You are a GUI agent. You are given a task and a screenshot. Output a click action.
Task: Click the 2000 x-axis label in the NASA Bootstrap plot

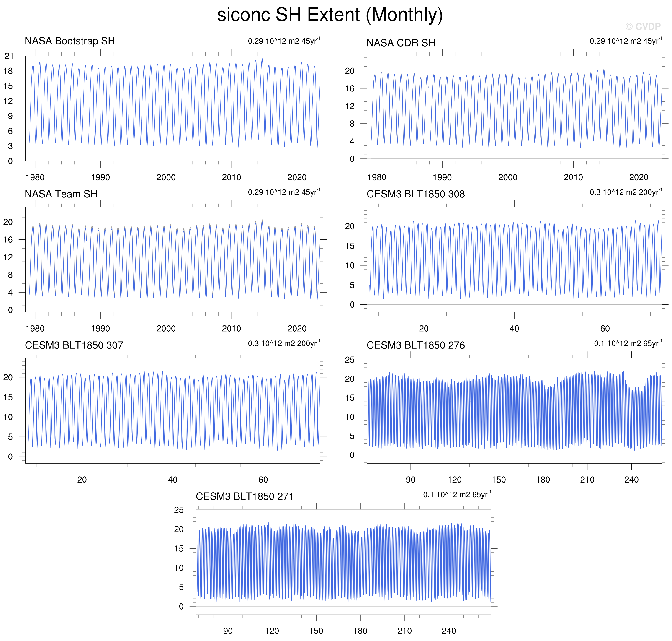[166, 177]
